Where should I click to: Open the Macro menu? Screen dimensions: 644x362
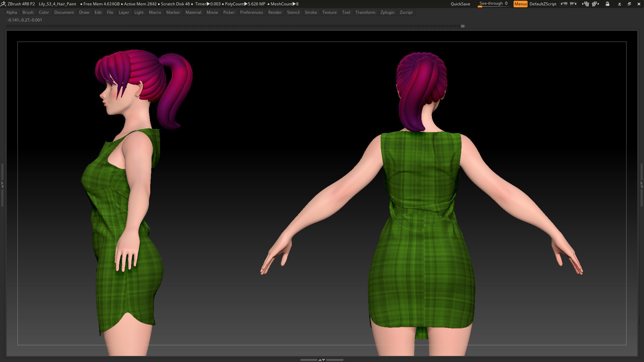[x=155, y=12]
